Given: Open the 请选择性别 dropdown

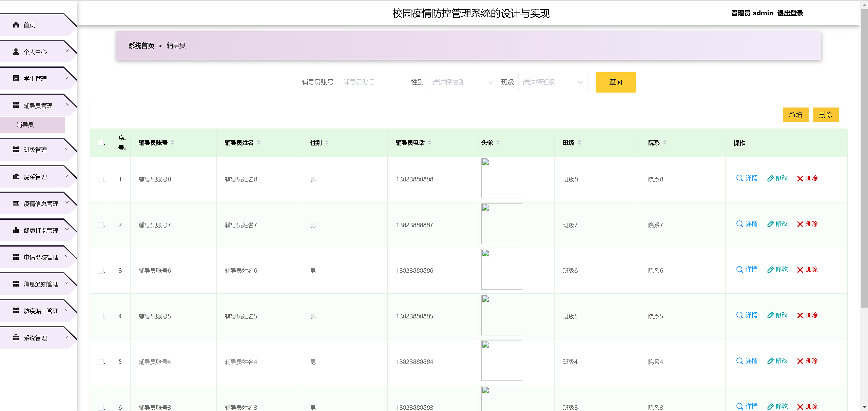Looking at the screenshot, I should pos(462,82).
